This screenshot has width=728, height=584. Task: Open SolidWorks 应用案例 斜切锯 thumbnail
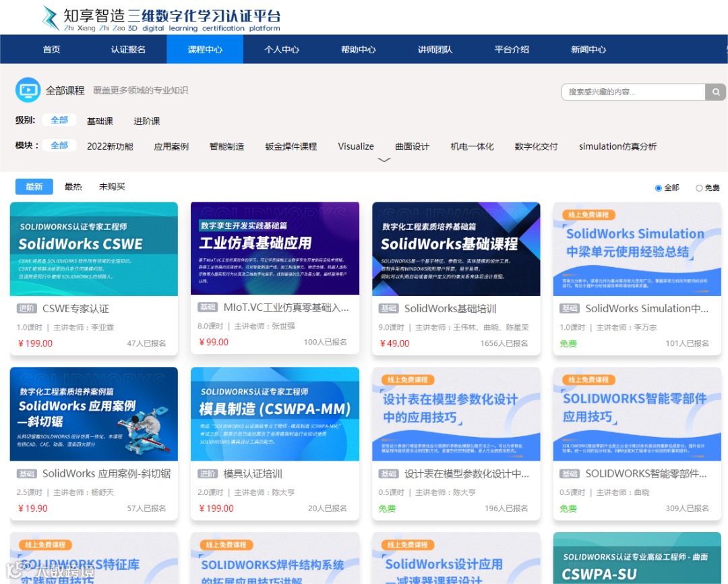(x=94, y=414)
